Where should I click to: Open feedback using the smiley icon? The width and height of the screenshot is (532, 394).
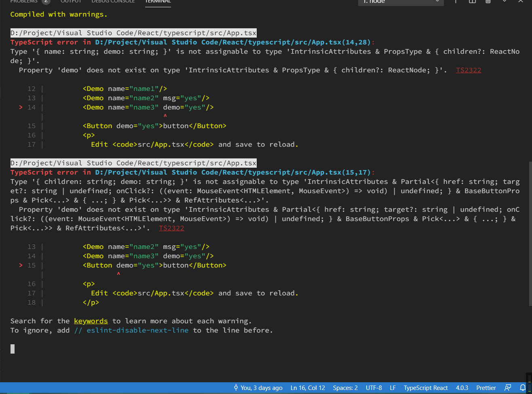point(508,388)
